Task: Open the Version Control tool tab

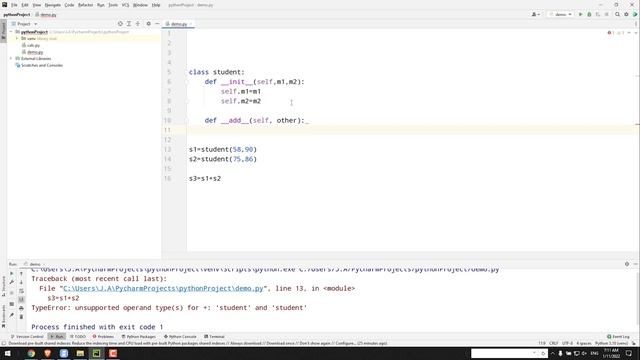Action: coord(27,337)
